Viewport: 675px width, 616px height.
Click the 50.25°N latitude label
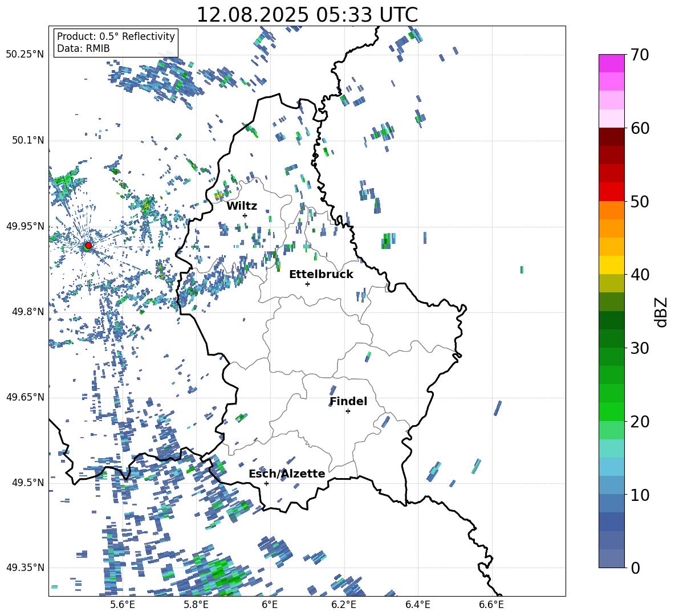coord(26,55)
